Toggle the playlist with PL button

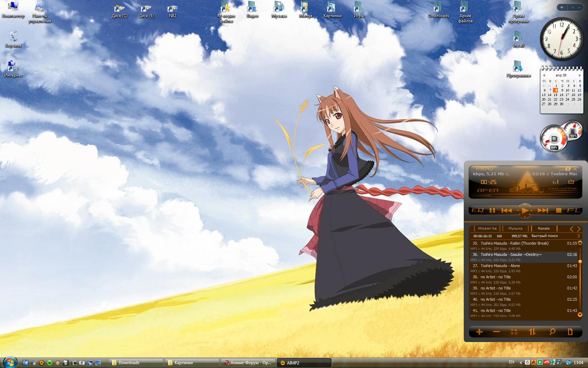[x=573, y=210]
